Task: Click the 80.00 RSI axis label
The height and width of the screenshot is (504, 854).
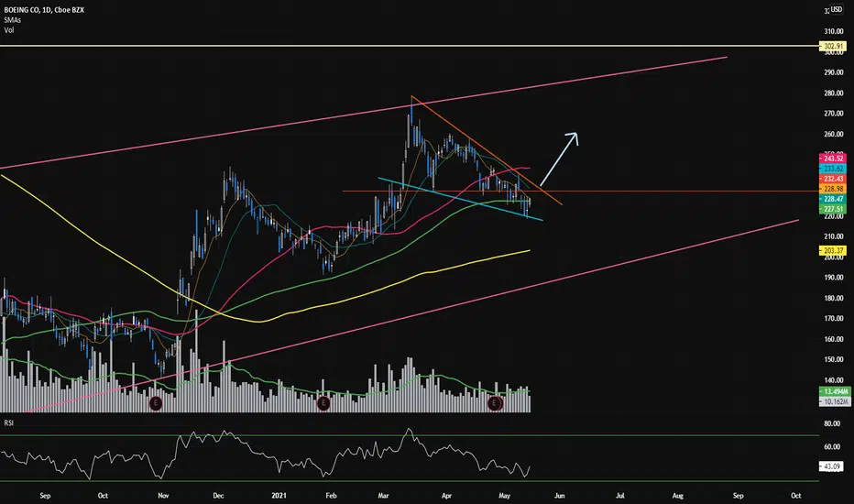Action: 832,423
